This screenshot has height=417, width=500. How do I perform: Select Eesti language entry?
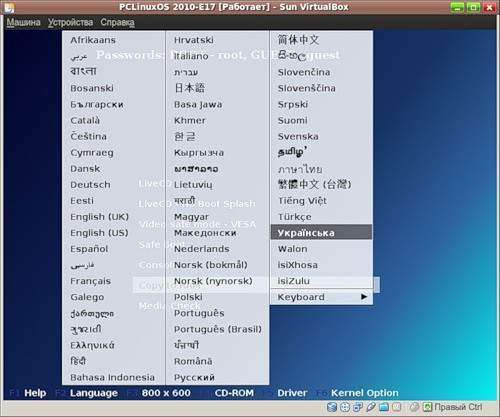click(82, 201)
